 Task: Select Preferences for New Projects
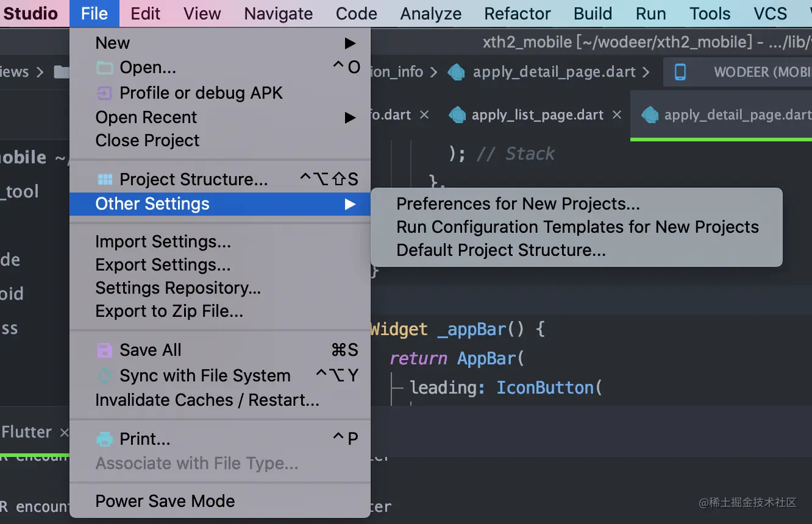518,204
